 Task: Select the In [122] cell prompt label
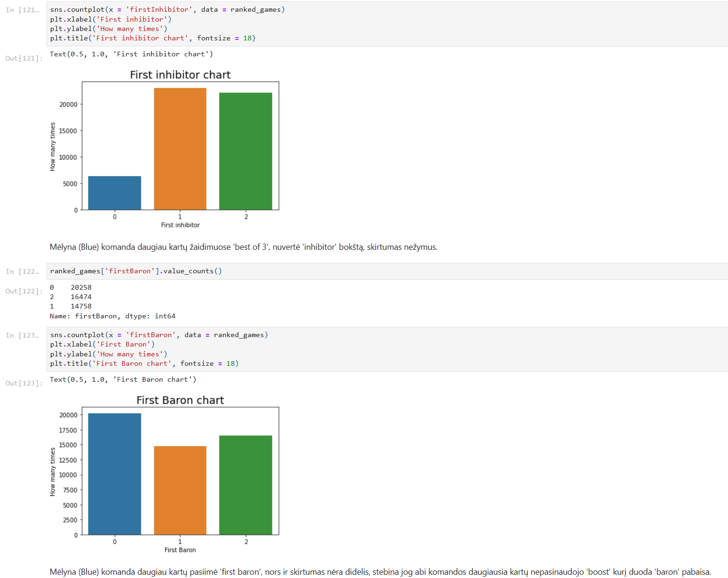pos(23,271)
